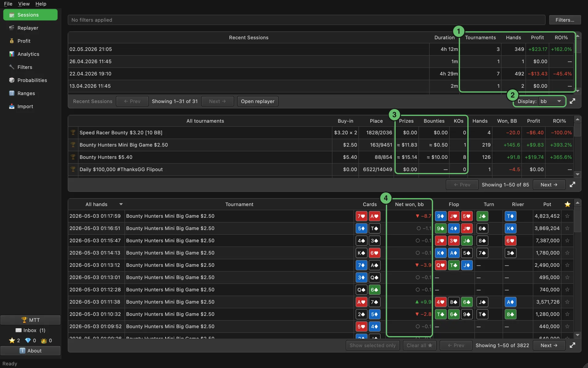
Task: Open the Analytics section
Action: click(x=30, y=54)
